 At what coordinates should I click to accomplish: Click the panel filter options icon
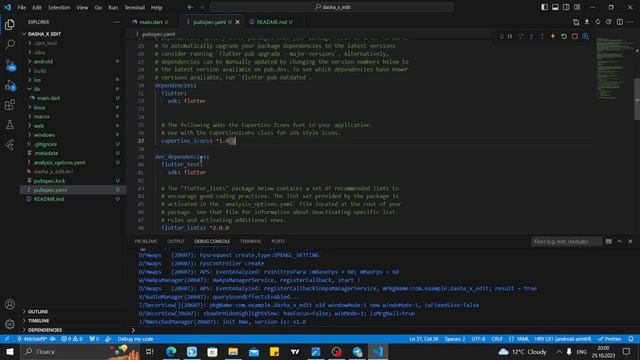click(x=609, y=242)
